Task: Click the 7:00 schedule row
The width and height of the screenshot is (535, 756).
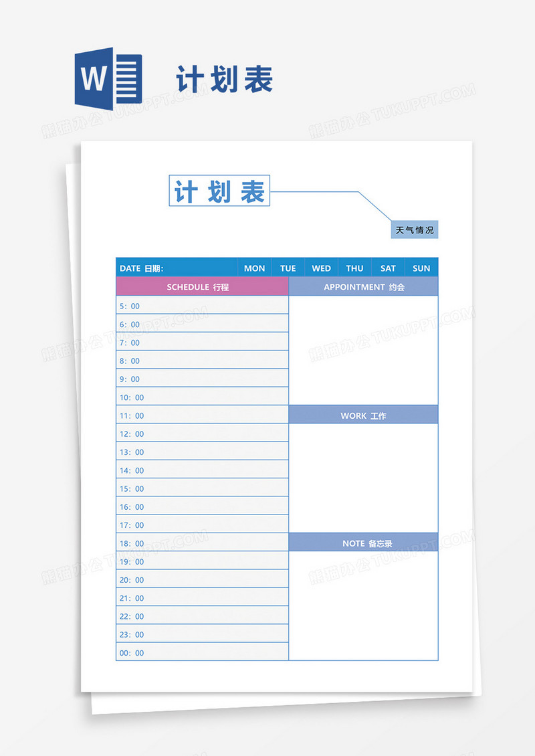Action: 203,342
